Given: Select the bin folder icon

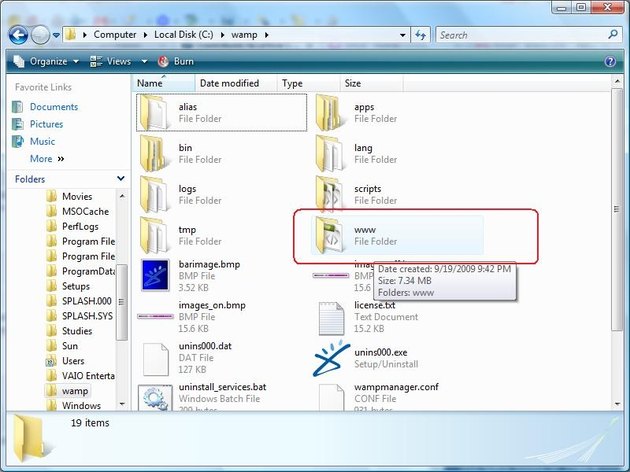Looking at the screenshot, I should coord(153,154).
